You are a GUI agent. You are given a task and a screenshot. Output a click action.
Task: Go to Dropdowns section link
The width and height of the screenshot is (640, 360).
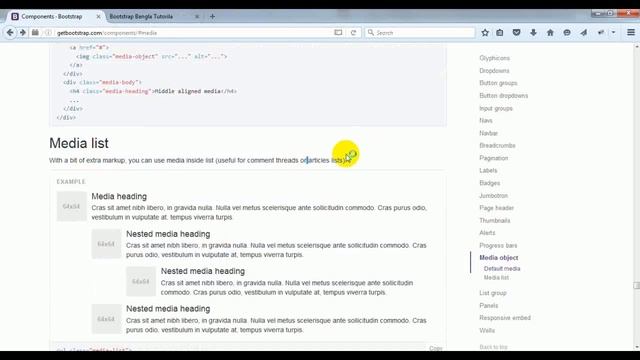coord(494,71)
